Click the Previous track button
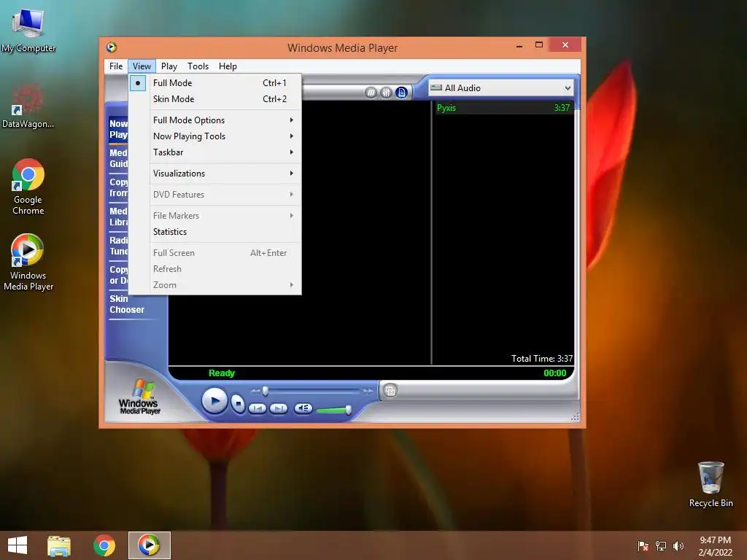This screenshot has width=747, height=560. 258,408
